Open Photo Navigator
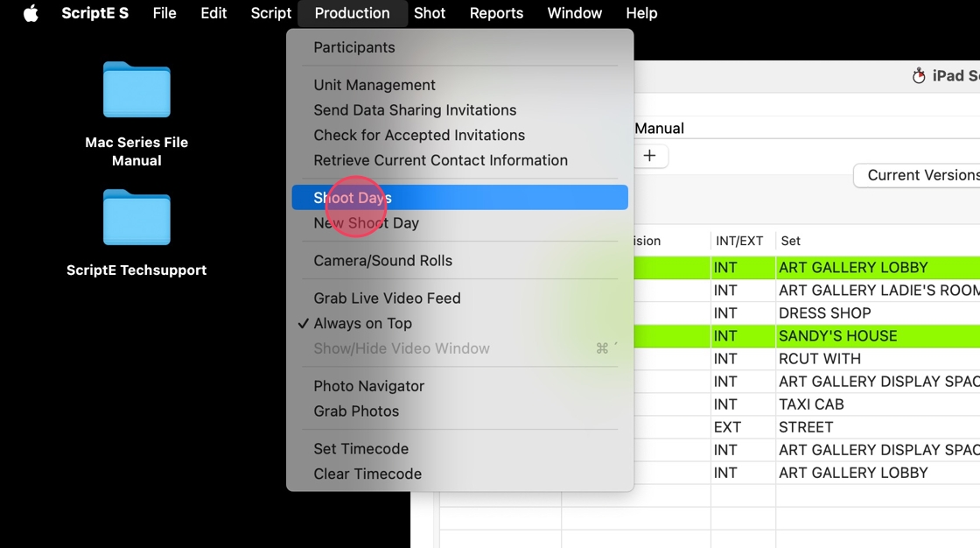 (x=368, y=386)
